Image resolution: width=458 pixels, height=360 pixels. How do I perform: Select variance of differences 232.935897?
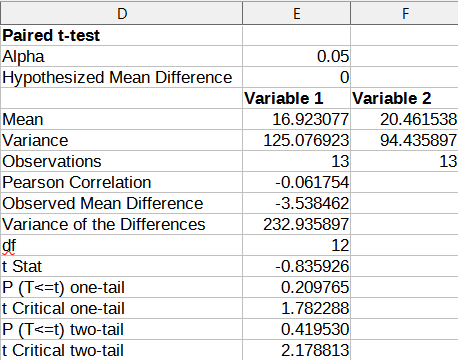coord(296,224)
